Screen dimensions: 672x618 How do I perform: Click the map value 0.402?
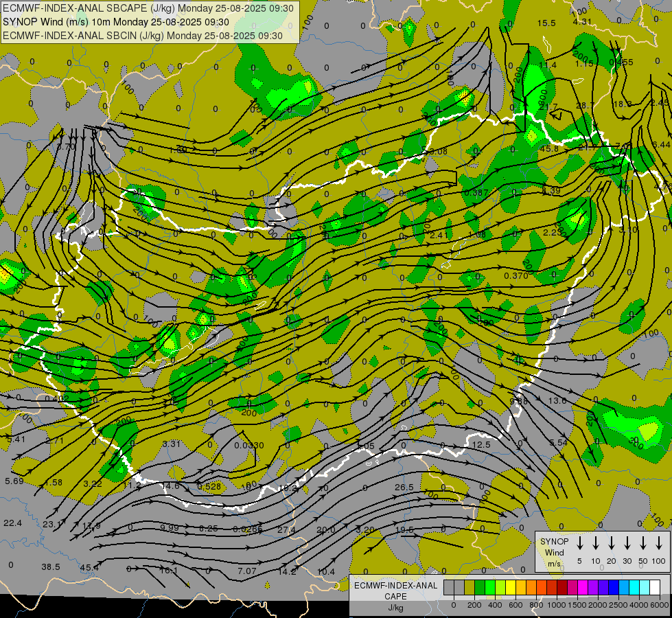tap(57, 398)
